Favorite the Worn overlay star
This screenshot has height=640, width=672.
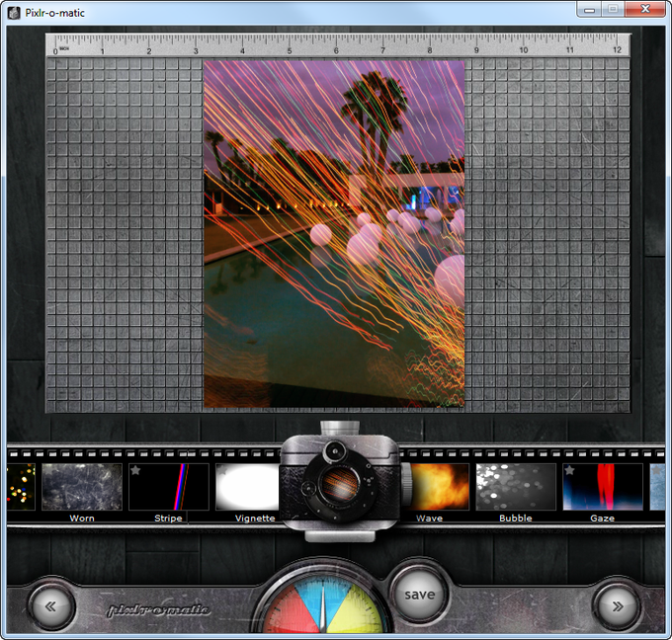click(x=49, y=470)
